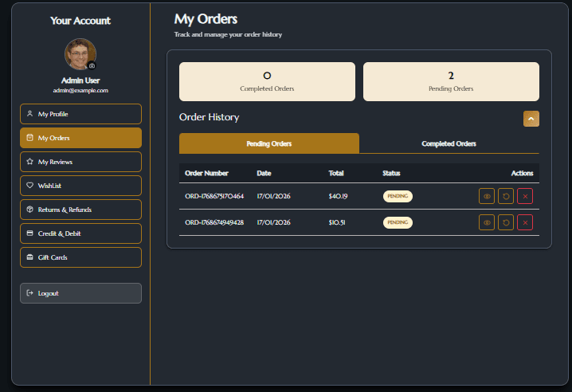Click order number ORD-1768675170464

coord(214,196)
